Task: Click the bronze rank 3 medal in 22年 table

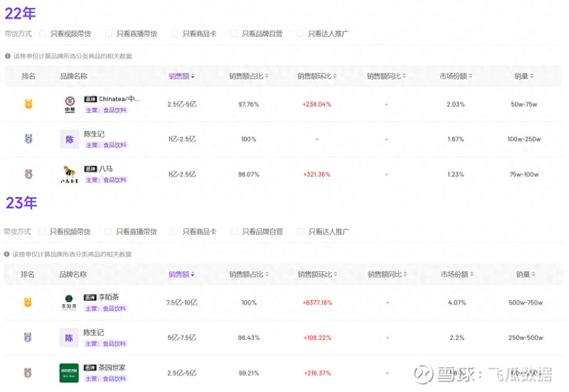Action: tap(28, 174)
